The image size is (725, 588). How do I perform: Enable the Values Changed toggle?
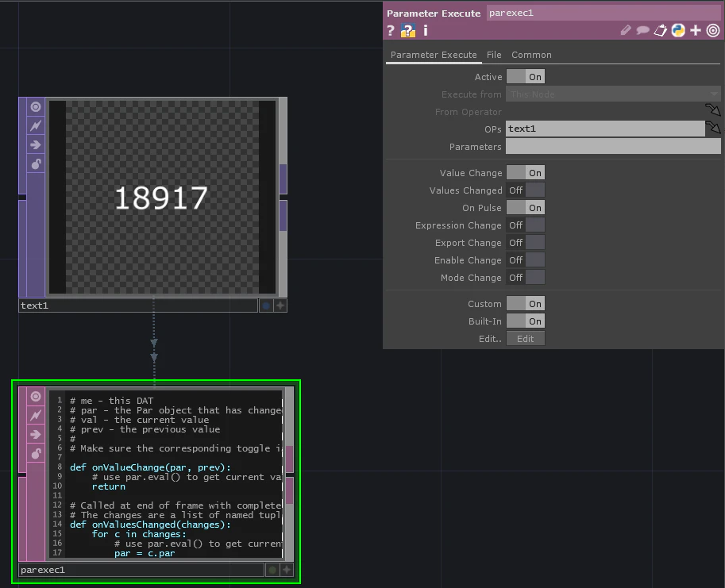(525, 190)
